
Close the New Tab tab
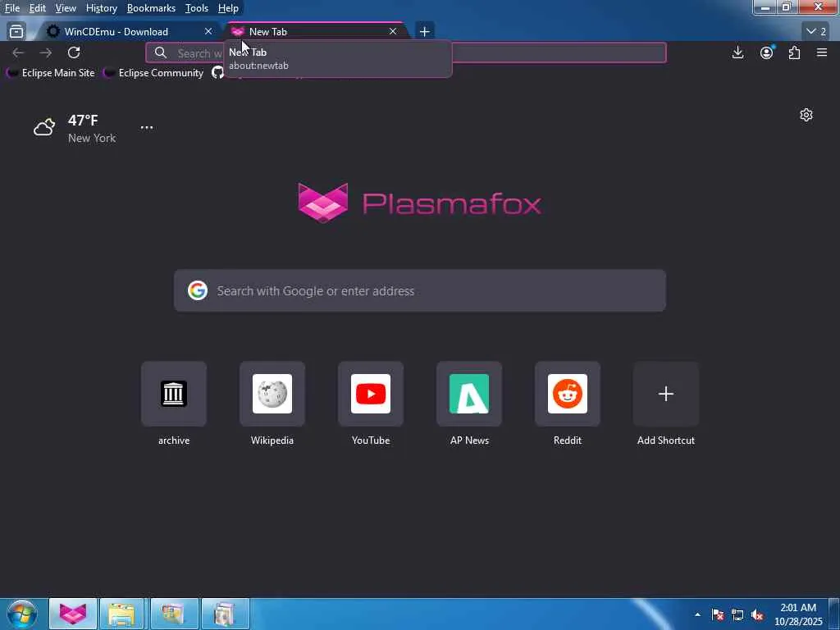(x=393, y=32)
